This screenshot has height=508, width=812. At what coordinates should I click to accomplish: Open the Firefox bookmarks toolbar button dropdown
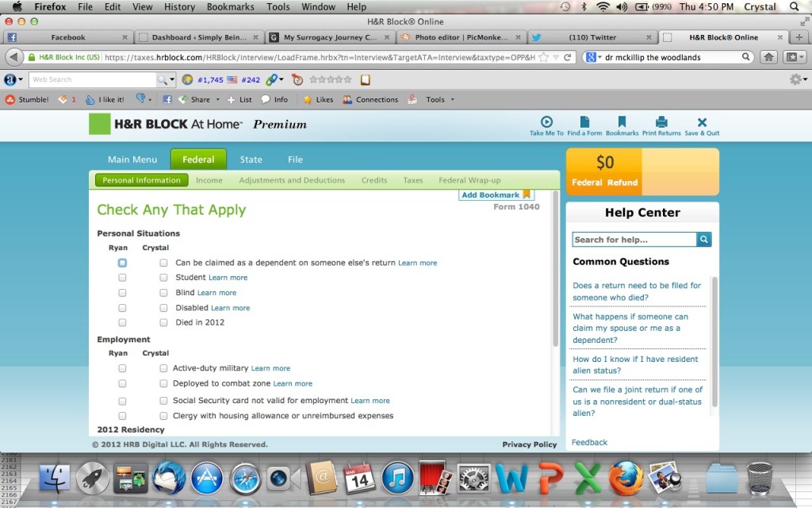click(x=795, y=57)
